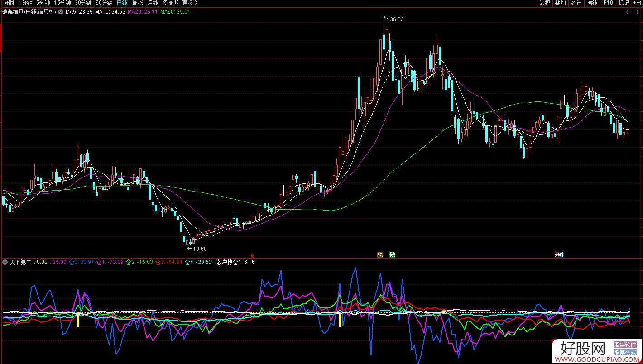
Task: Click the MA60: 25.01 label
Action: tap(175, 12)
